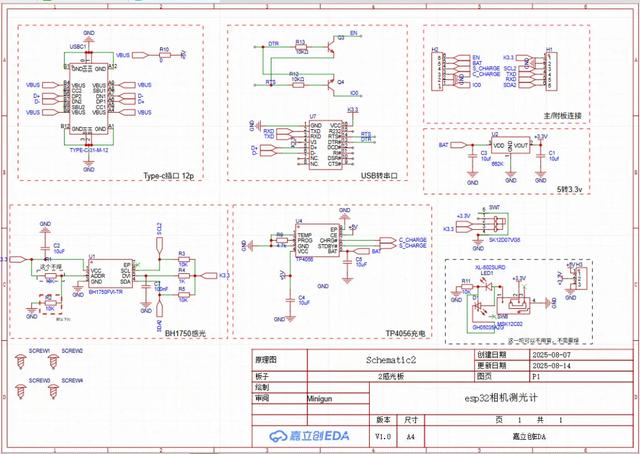Viewport: 640px width, 454px height.
Task: Select the USBC1 Type-C connector body
Action: point(89,99)
